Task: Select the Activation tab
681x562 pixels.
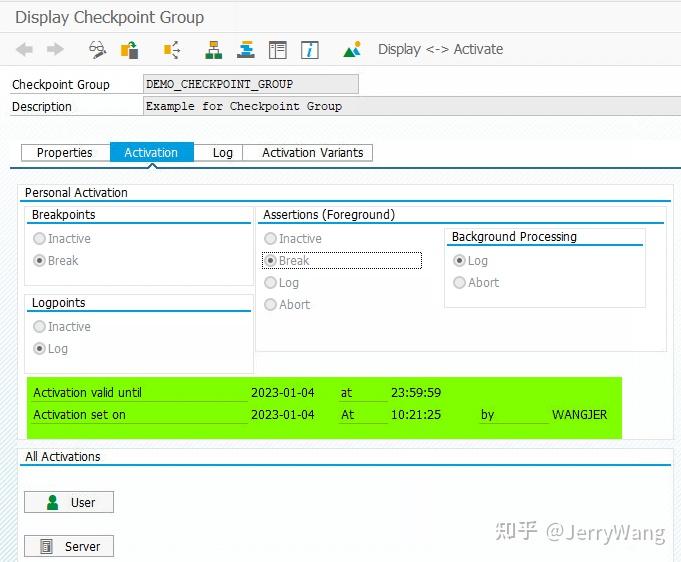Action: tap(151, 153)
